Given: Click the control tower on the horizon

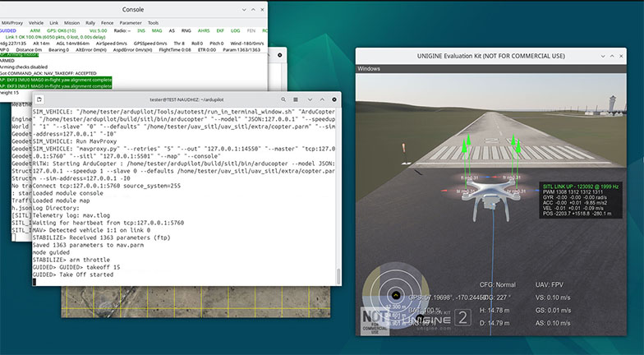Looking at the screenshot, I should tap(612, 104).
